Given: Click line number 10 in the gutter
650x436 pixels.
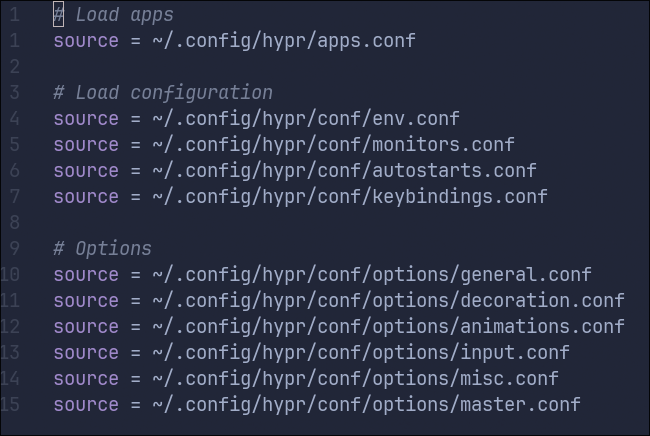Looking at the screenshot, I should [11, 275].
